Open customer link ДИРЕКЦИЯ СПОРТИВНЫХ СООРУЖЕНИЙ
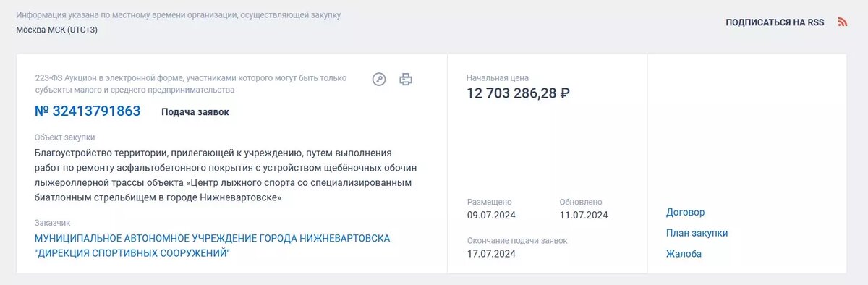Image resolution: width=868 pixels, height=285 pixels. 212,246
